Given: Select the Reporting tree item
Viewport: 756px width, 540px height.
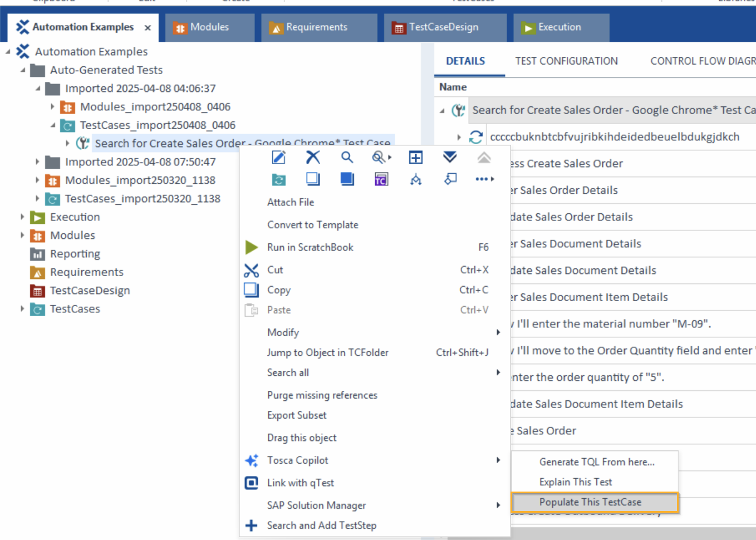Looking at the screenshot, I should click(x=75, y=254).
